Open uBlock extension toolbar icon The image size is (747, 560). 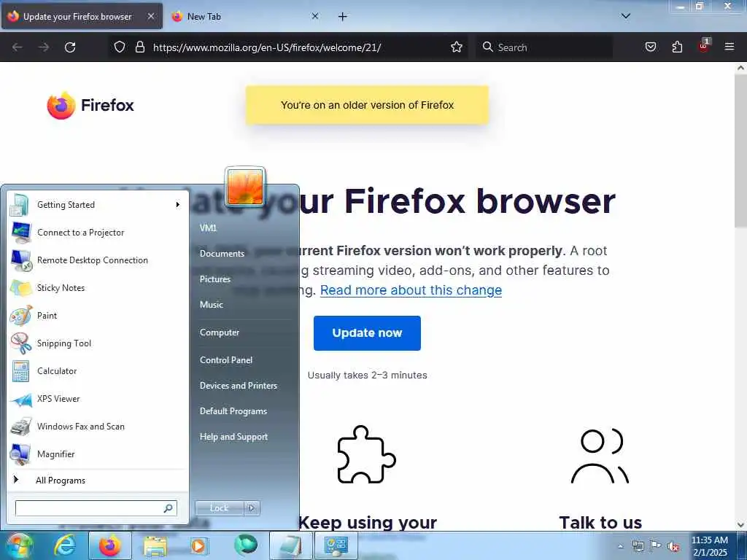[704, 46]
